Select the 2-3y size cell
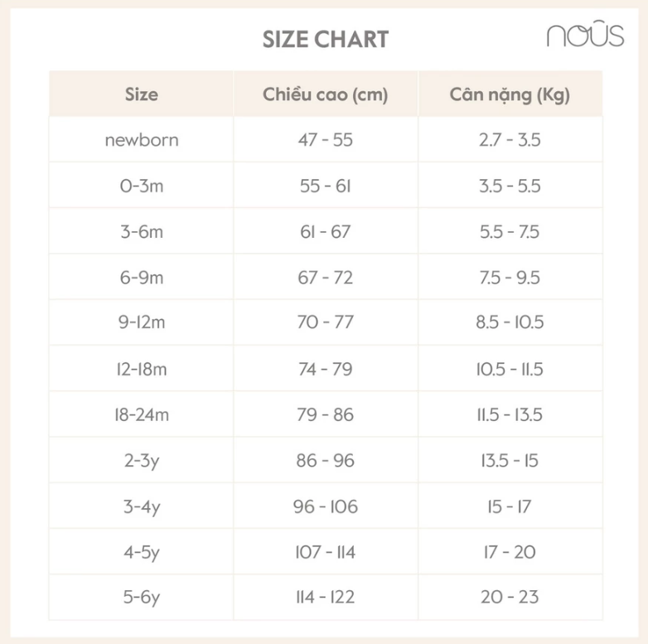648x644 pixels. pyautogui.click(x=141, y=460)
